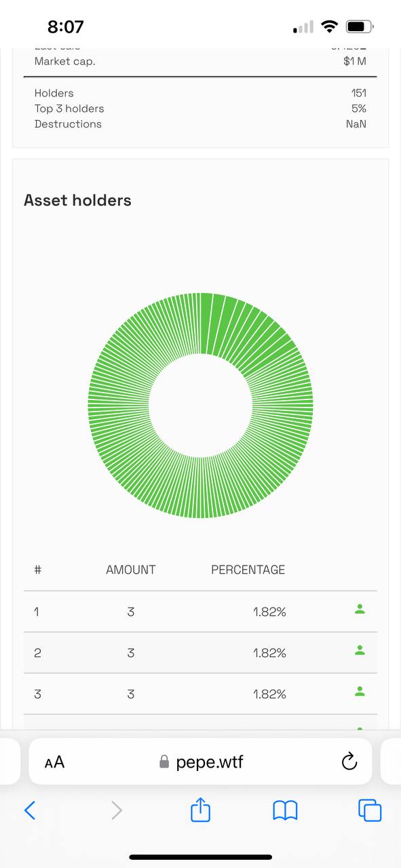Viewport: 401px width, 868px height.
Task: Tap the pepe.wtf address field
Action: tap(200, 762)
